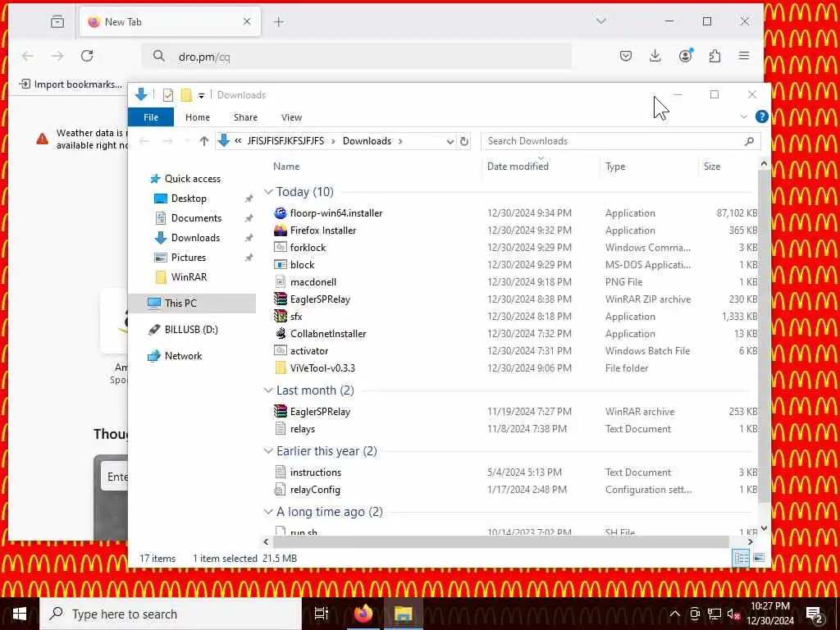Collapse A long time ago (2) group

[x=268, y=512]
